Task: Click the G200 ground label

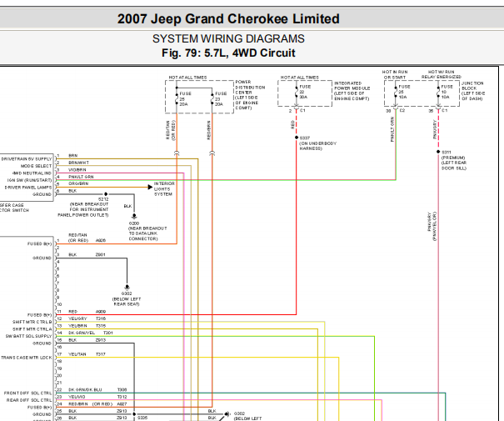Action: click(134, 223)
